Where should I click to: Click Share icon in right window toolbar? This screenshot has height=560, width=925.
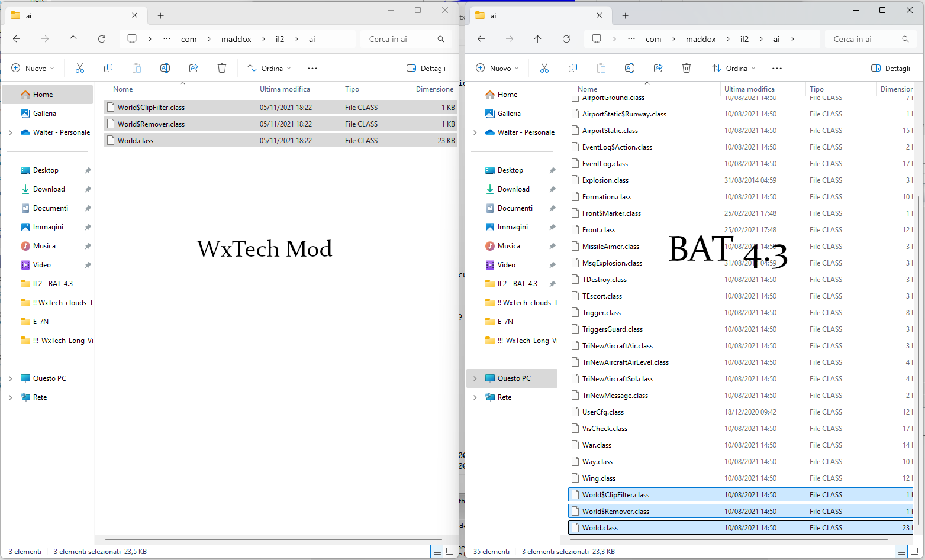(658, 68)
